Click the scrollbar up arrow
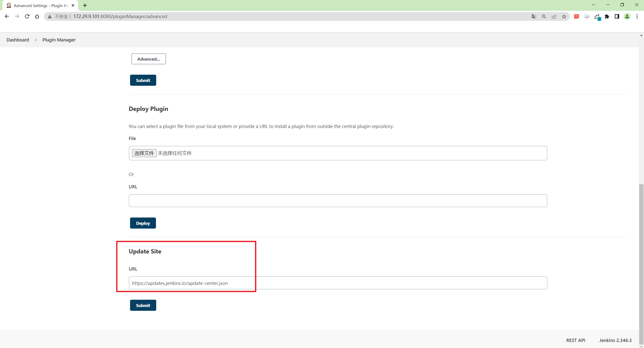This screenshot has height=348, width=644. (641, 35)
